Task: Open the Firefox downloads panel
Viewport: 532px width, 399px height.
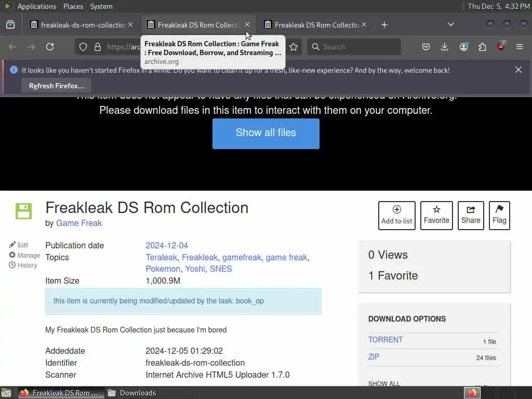Action: pyautogui.click(x=445, y=47)
